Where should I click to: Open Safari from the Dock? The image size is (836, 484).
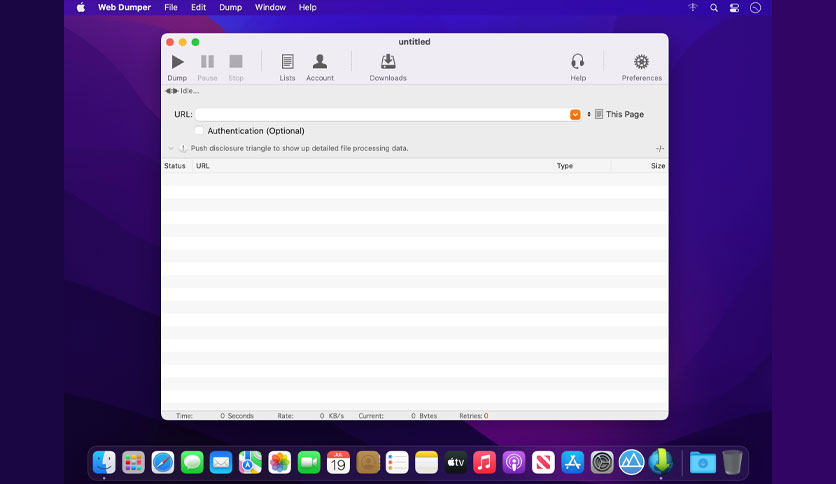coord(163,462)
